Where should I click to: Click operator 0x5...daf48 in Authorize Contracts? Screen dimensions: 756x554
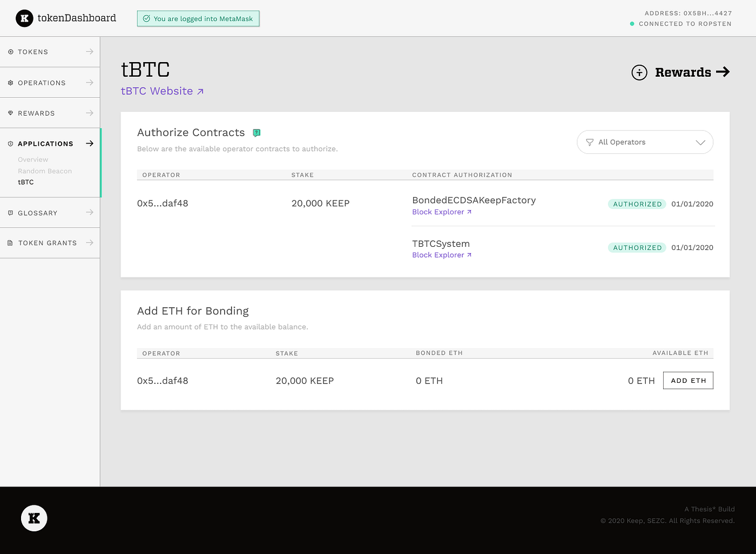(163, 204)
